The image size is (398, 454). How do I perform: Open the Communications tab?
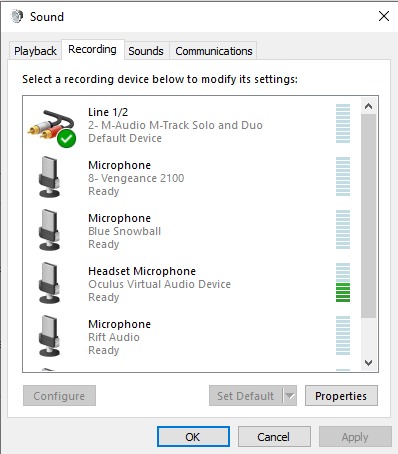pyautogui.click(x=214, y=51)
